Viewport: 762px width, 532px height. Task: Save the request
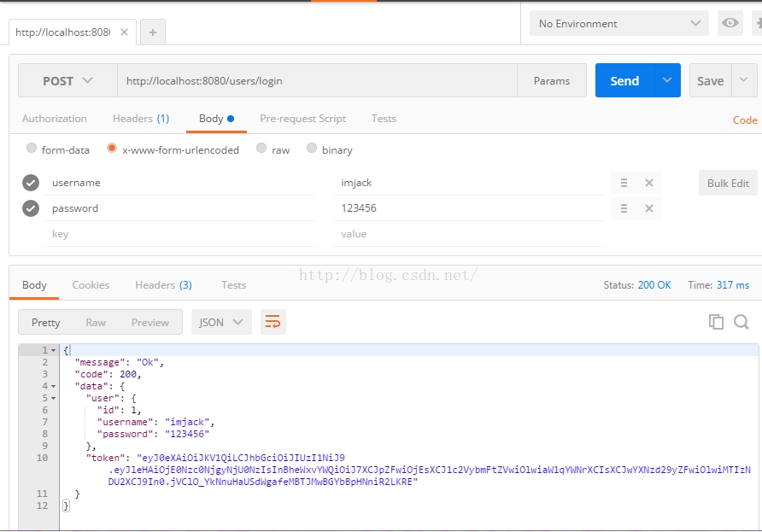710,80
